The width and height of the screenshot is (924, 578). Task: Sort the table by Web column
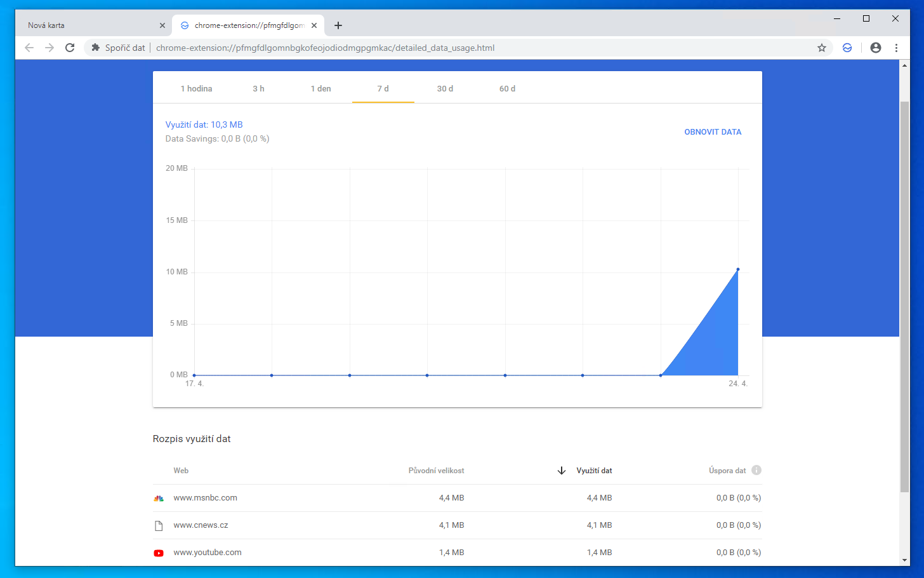click(181, 471)
